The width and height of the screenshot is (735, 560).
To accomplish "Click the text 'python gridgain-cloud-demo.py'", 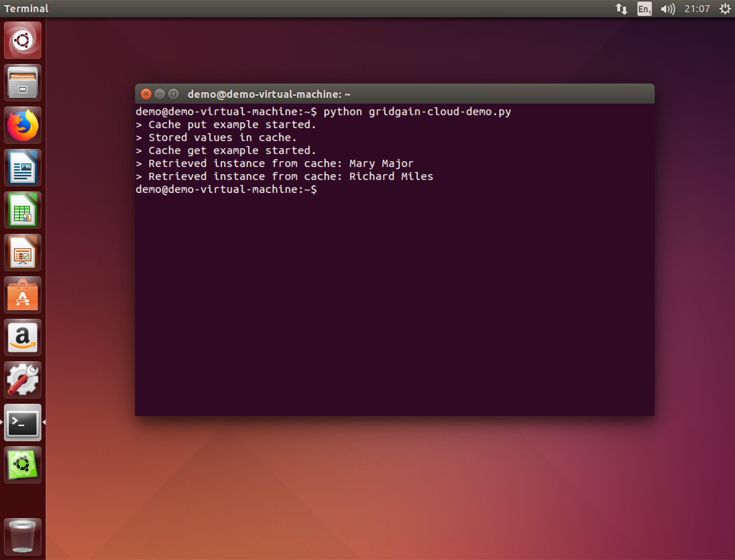I will tap(417, 112).
